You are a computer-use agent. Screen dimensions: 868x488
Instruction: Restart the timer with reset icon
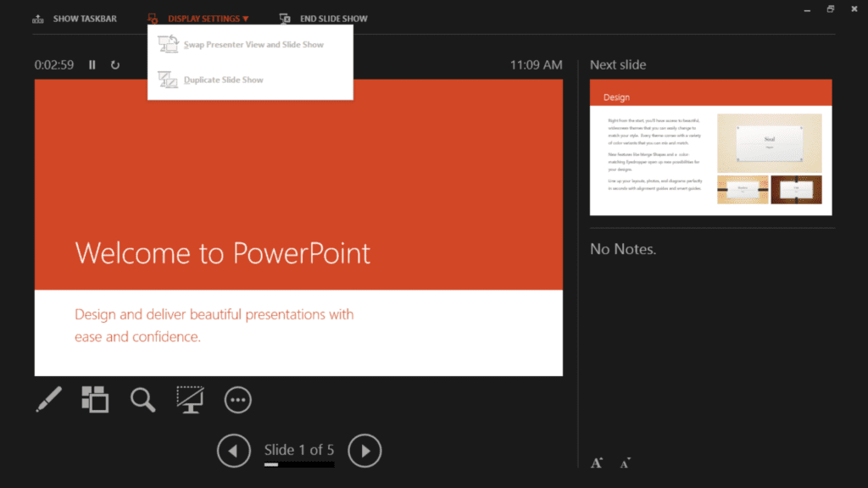pyautogui.click(x=114, y=64)
